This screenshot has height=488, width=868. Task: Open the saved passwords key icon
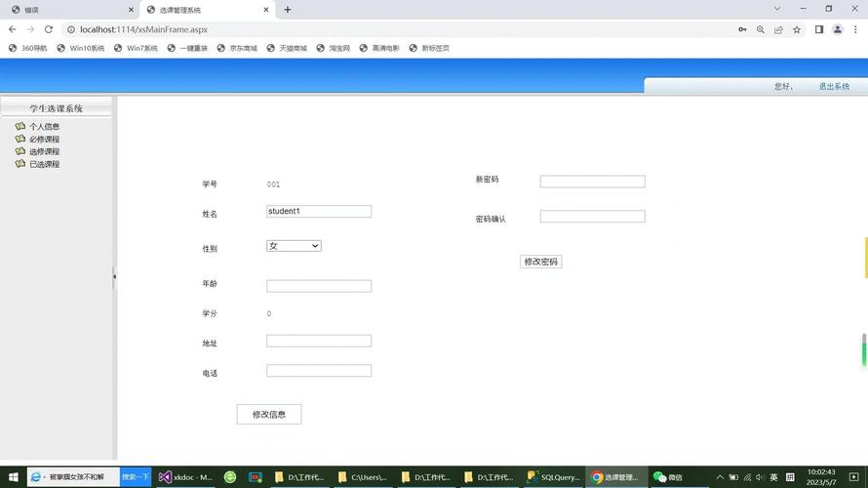(x=742, y=29)
